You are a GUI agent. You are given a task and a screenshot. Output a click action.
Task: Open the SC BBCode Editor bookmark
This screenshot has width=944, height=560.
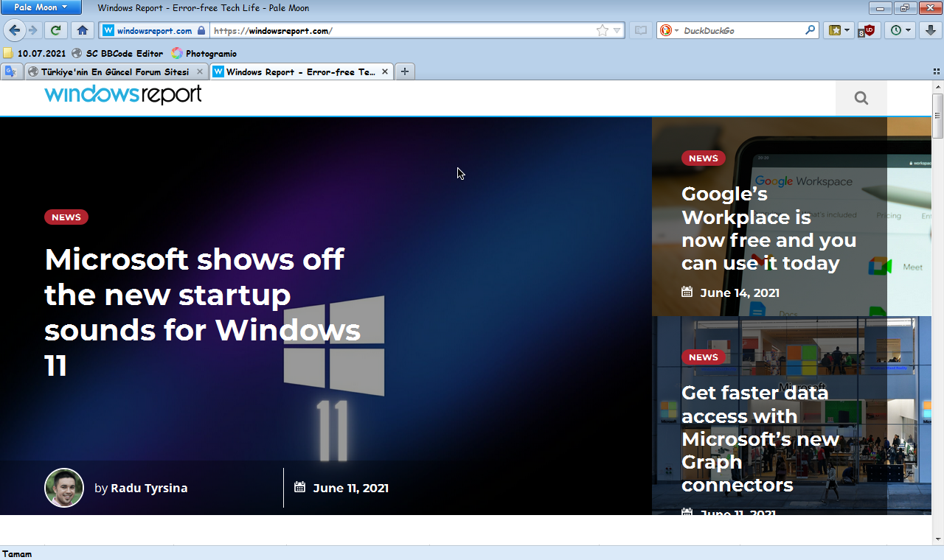(x=117, y=53)
